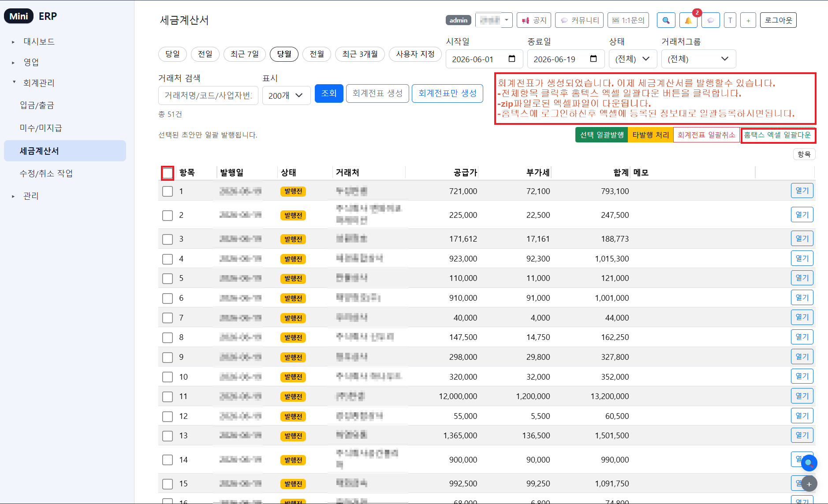Screen dimensions: 828x504
Task: Open 입금/출금 in sidebar
Action: [37, 105]
